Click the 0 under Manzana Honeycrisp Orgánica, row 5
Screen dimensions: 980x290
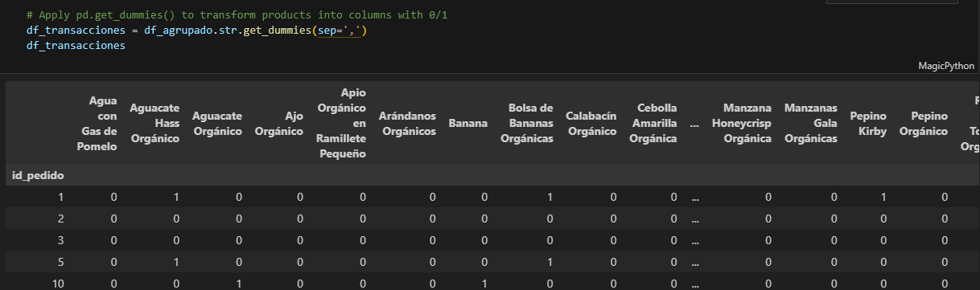click(768, 261)
